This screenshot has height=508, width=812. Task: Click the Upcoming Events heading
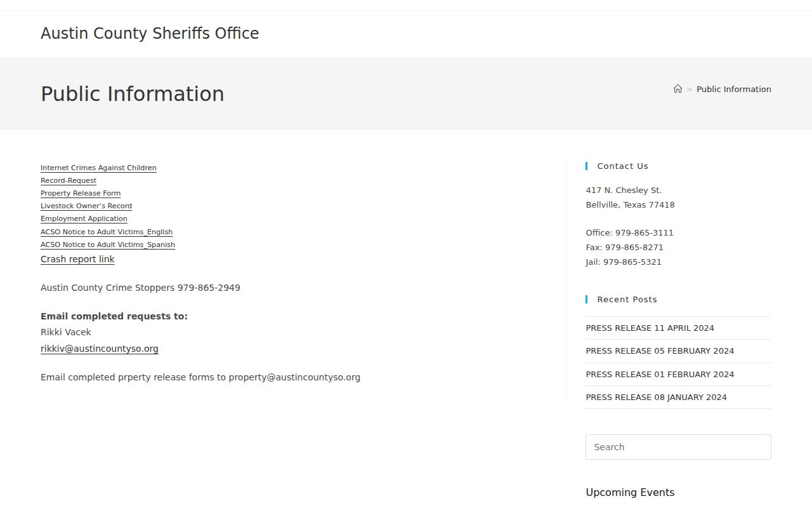pyautogui.click(x=630, y=493)
